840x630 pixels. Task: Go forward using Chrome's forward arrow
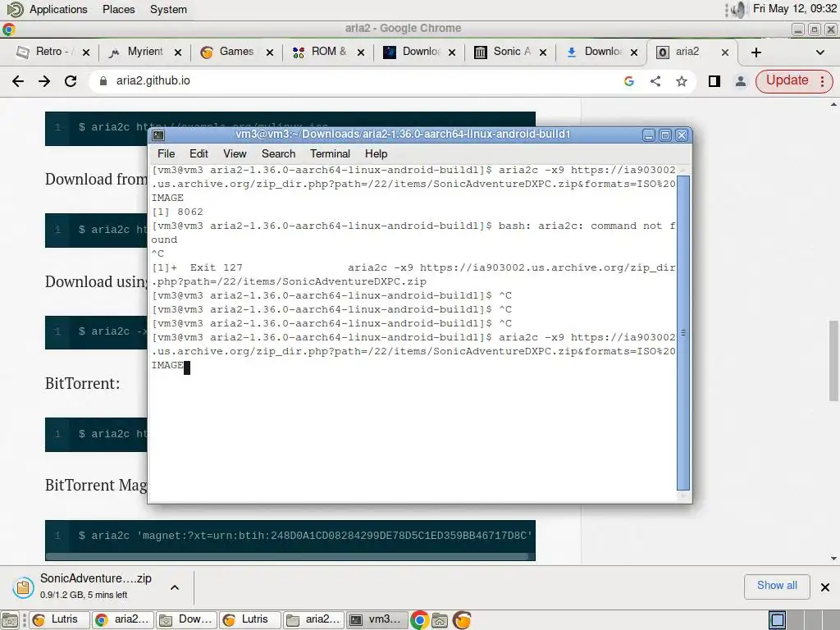pos(44,81)
